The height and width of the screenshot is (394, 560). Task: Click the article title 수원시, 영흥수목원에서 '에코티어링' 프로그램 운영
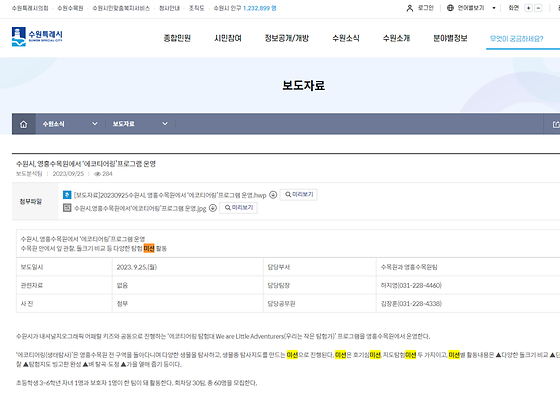86,164
